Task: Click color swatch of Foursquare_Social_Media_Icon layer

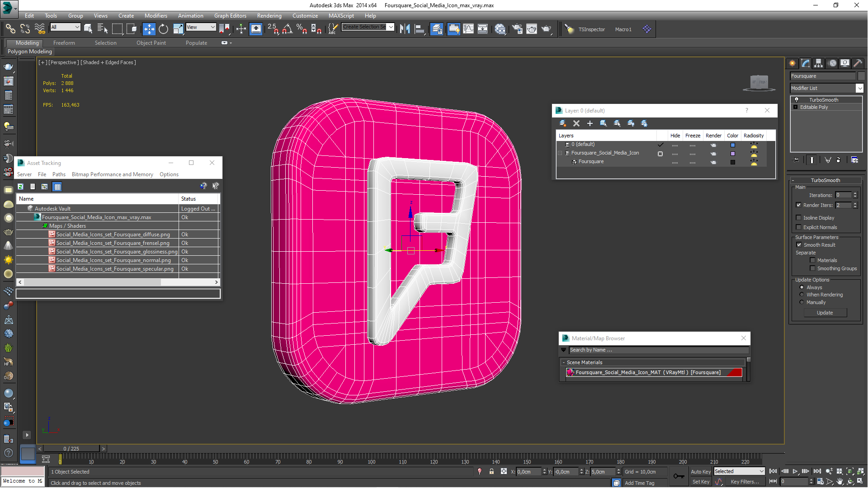Action: click(733, 154)
